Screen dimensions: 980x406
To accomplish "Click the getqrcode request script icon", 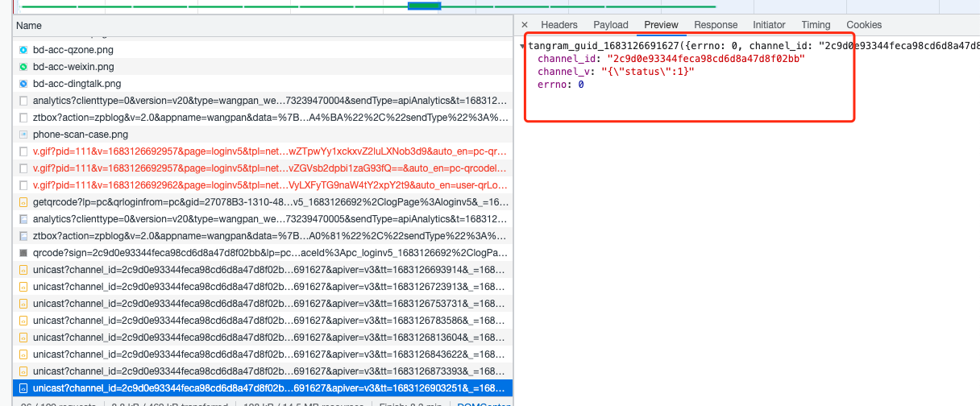I will click(x=23, y=202).
